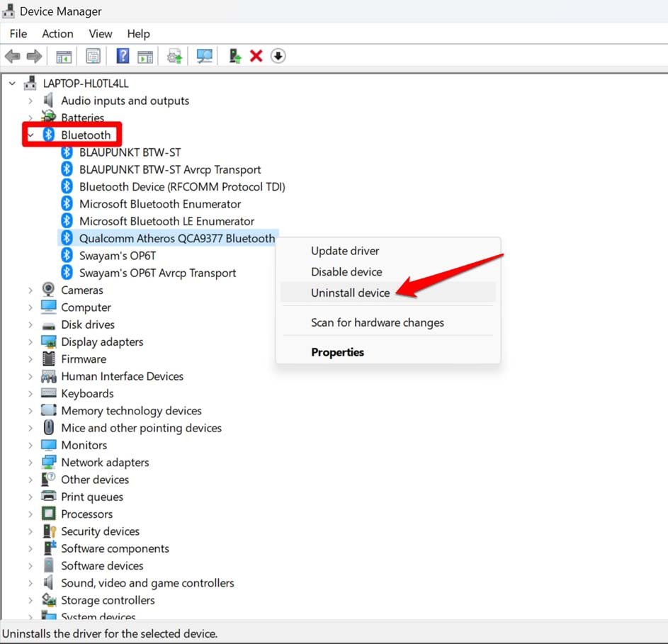The height and width of the screenshot is (644, 668).
Task: Collapse the Bluetooth category
Action: tap(30, 135)
